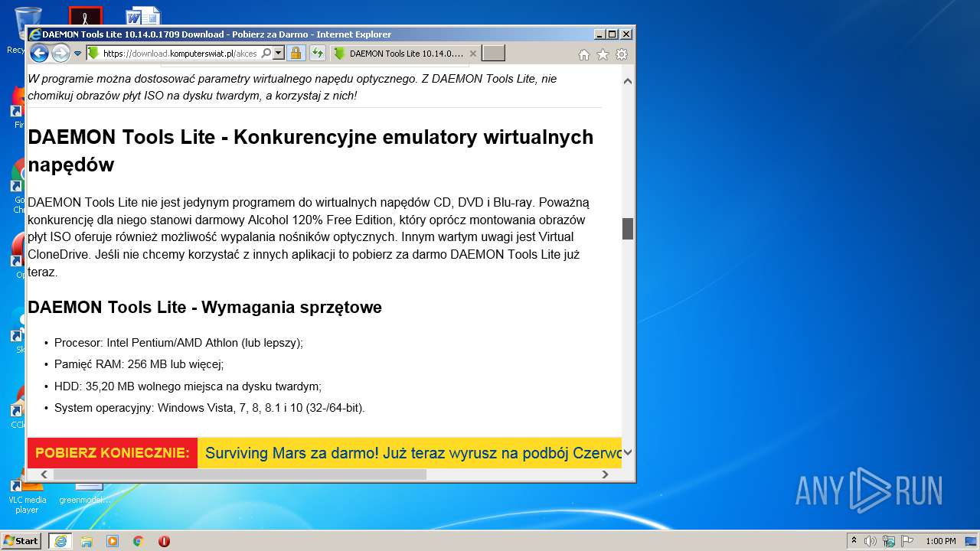
Task: Click the Internet Explorer page icon in title bar
Action: 34,34
